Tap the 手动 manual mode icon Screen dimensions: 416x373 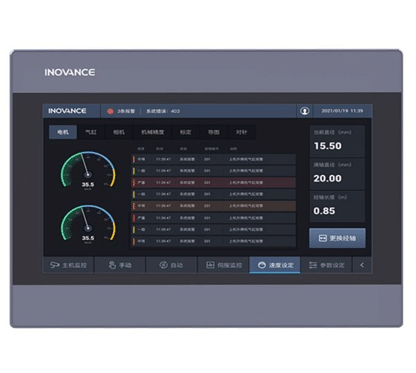pyautogui.click(x=112, y=265)
